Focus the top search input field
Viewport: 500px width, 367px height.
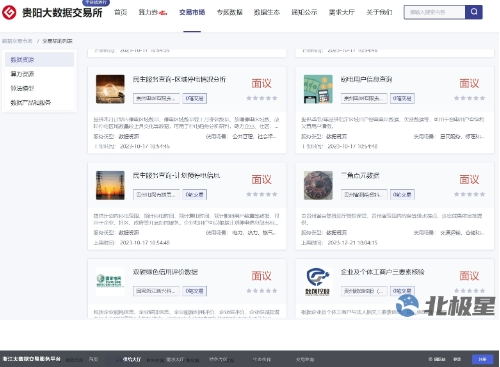434,12
